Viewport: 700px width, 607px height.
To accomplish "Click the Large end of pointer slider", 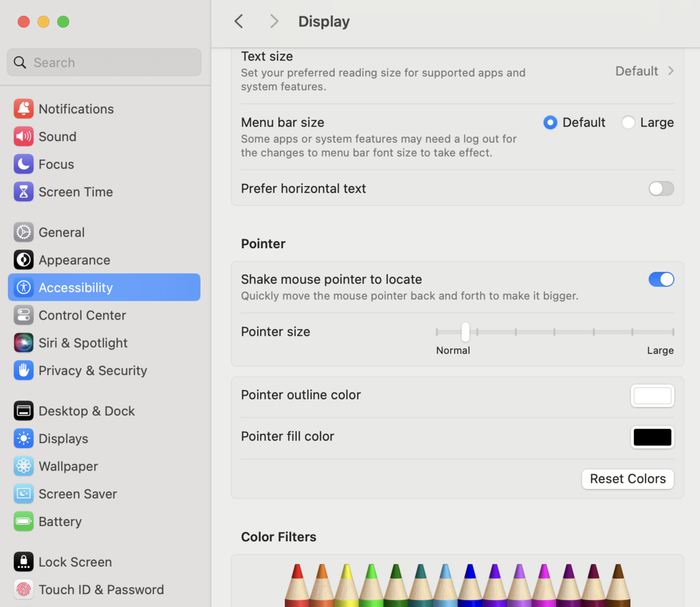I will click(x=673, y=332).
